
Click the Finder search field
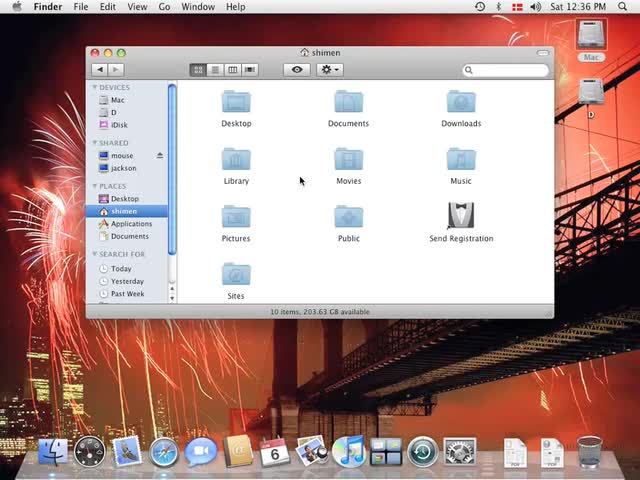(x=505, y=70)
